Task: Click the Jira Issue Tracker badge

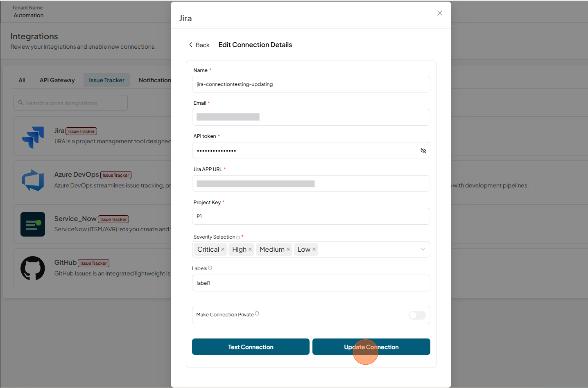Action: pyautogui.click(x=81, y=131)
